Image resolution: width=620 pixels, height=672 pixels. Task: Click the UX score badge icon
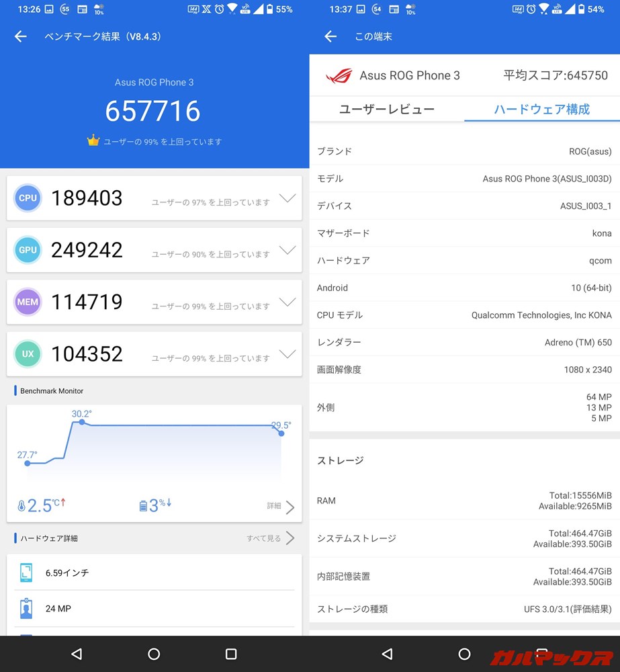click(x=28, y=354)
